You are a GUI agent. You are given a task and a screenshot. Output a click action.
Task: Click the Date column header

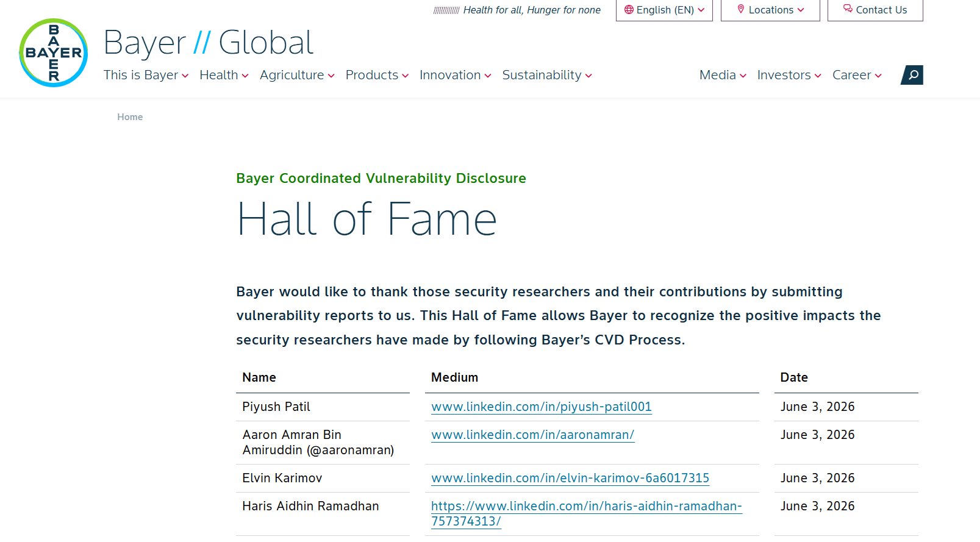pos(794,377)
